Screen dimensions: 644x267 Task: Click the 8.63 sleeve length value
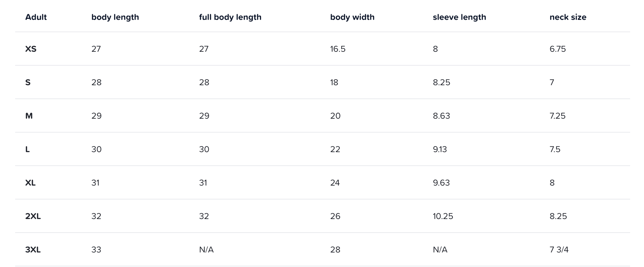(441, 116)
